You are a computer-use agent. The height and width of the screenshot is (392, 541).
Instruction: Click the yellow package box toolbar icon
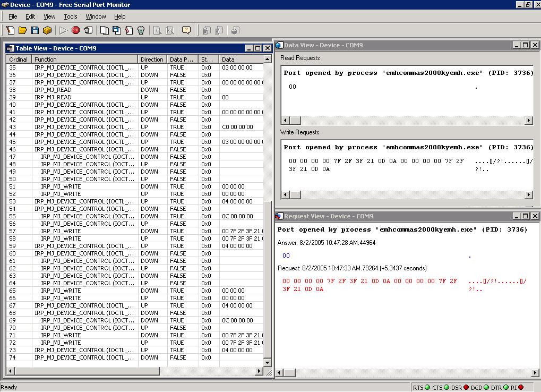coord(47,30)
